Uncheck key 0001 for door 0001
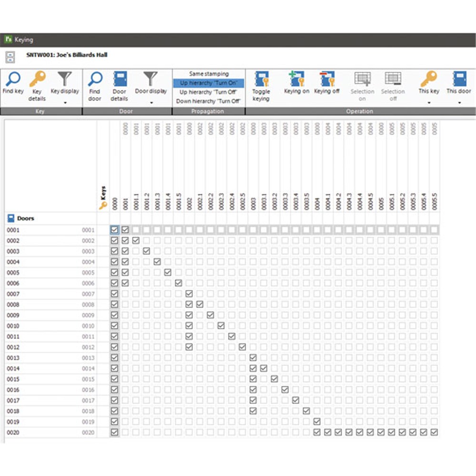The height and width of the screenshot is (476, 476). click(125, 230)
